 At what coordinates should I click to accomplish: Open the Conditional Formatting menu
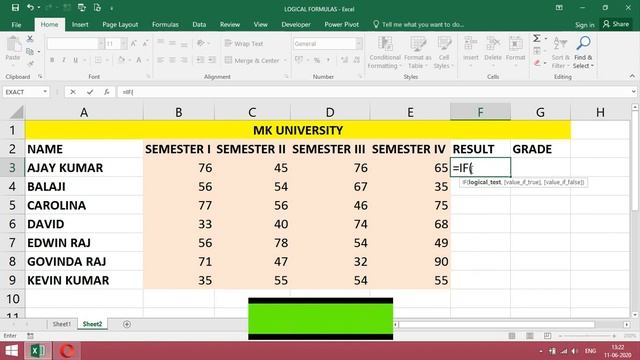384,53
